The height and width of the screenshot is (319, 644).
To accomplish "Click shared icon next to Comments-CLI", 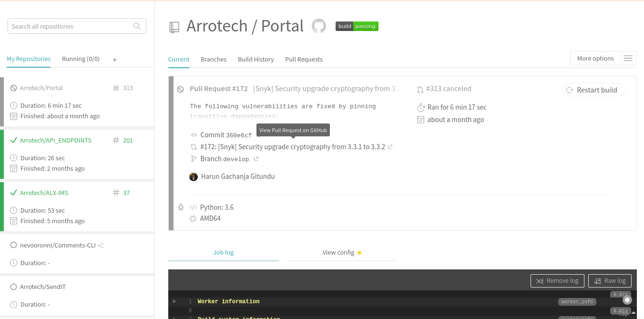I will (101, 246).
